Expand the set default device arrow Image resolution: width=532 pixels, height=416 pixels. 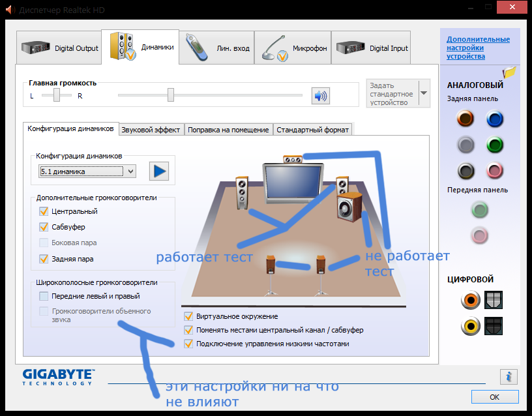pos(424,93)
